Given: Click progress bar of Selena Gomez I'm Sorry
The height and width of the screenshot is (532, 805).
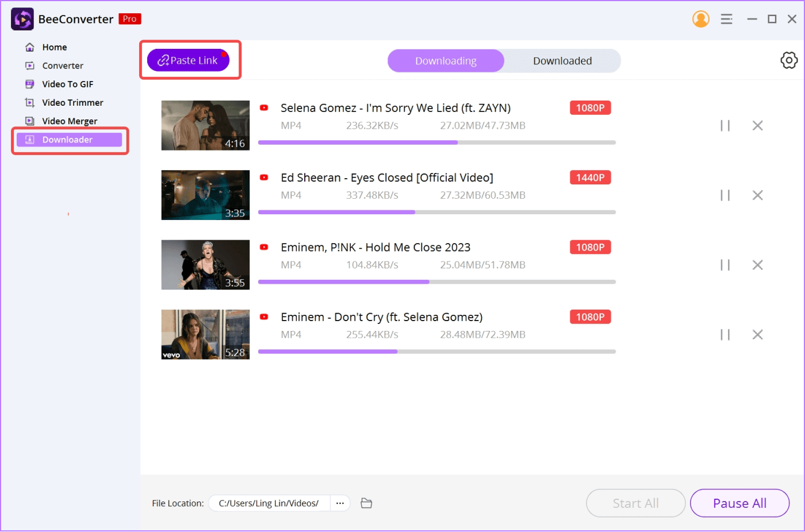Looking at the screenshot, I should tap(437, 142).
